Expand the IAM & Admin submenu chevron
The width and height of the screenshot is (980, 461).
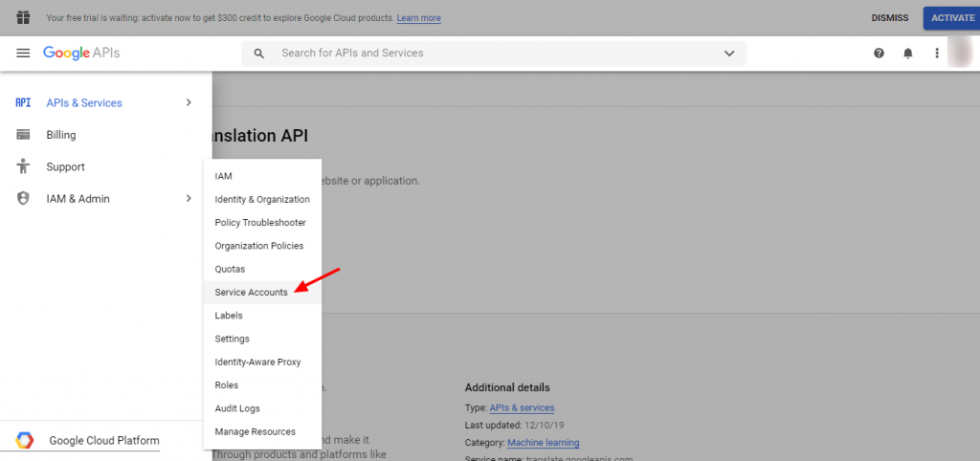(x=189, y=199)
